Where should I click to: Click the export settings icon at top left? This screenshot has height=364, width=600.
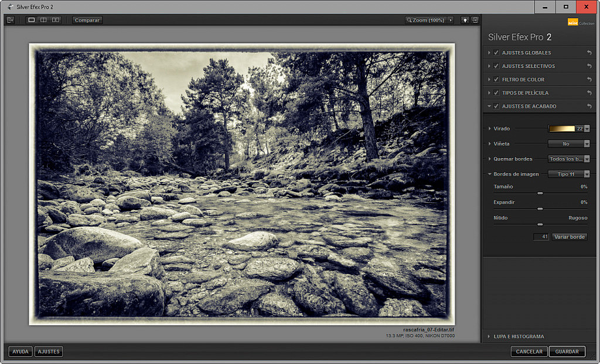pos(10,19)
